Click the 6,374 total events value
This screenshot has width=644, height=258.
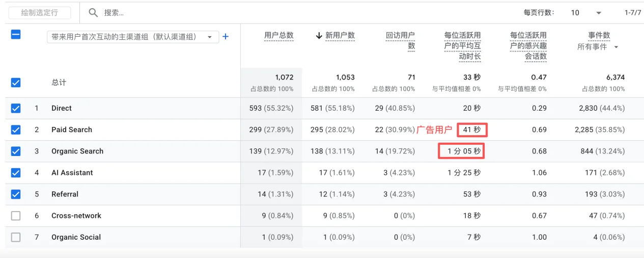pyautogui.click(x=614, y=78)
